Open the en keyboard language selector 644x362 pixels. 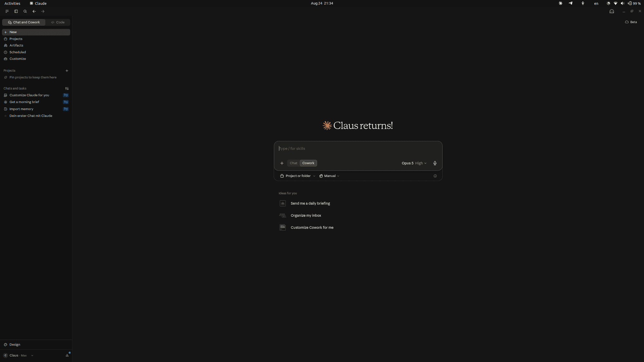pos(596,3)
